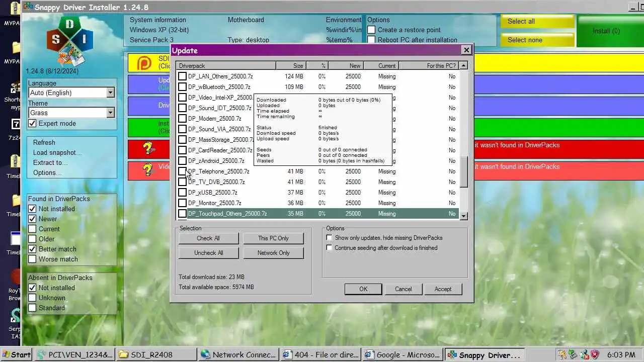
Task: Sort by the For this PC? column header
Action: click(x=429, y=65)
